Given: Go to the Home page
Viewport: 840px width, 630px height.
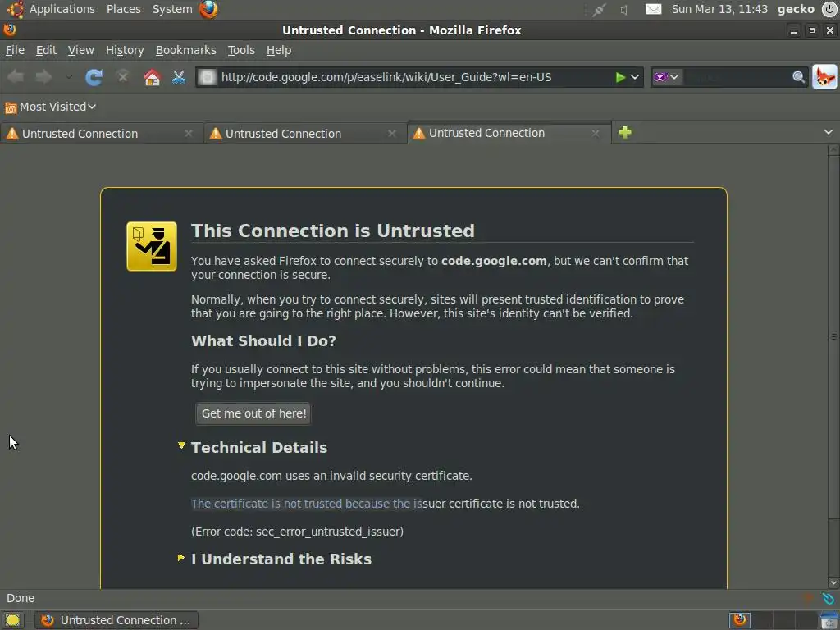Looking at the screenshot, I should [152, 77].
